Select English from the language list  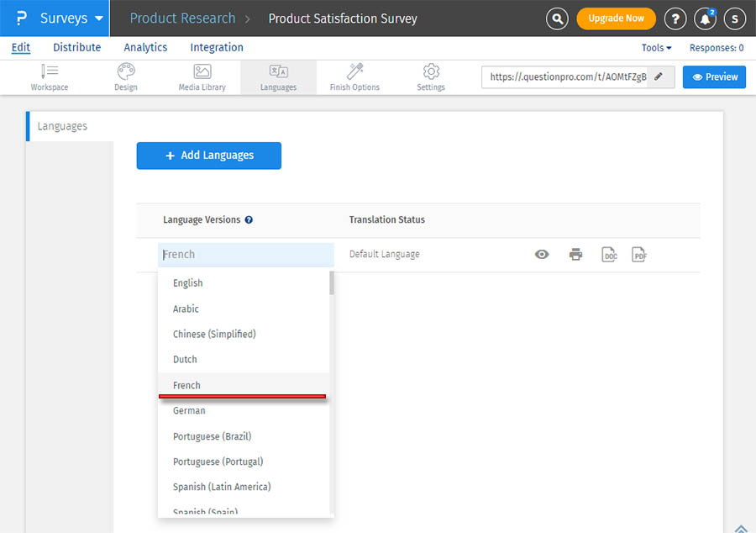(x=244, y=283)
